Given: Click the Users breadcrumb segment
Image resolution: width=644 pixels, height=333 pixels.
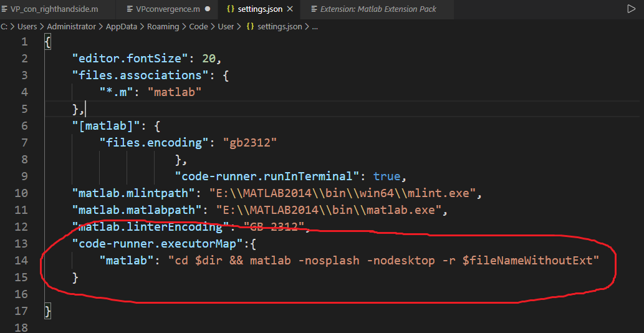Looking at the screenshot, I should point(27,27).
